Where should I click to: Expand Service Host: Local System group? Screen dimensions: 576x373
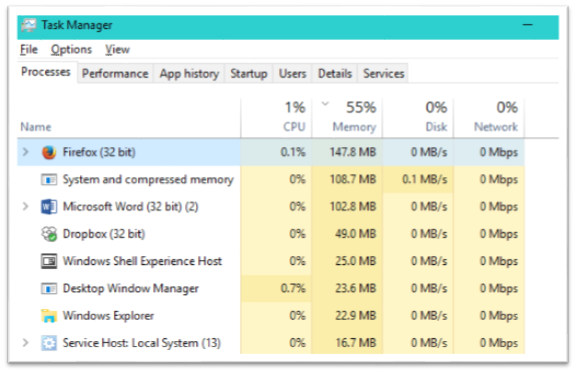pyautogui.click(x=25, y=342)
